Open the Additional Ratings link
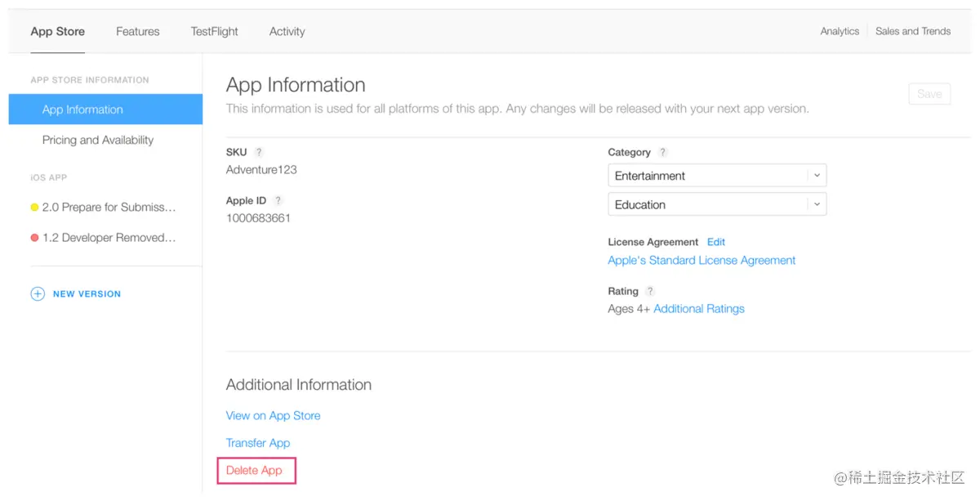 [699, 309]
